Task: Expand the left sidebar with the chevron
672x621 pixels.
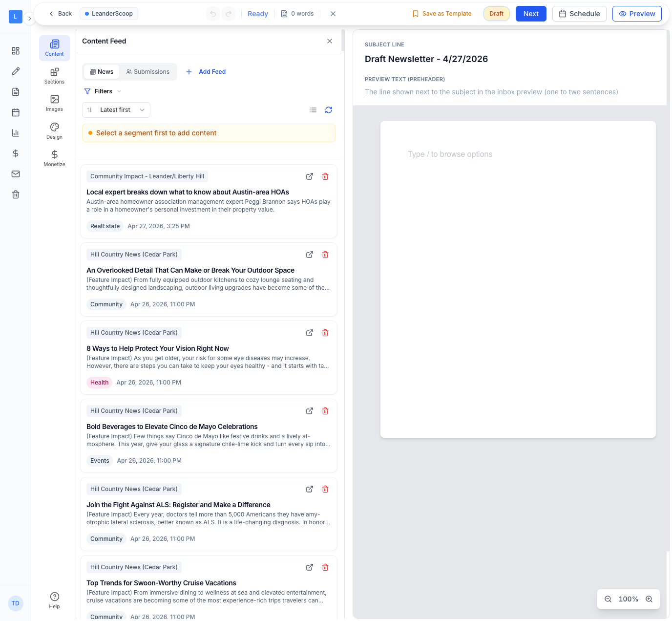Action: (29, 19)
